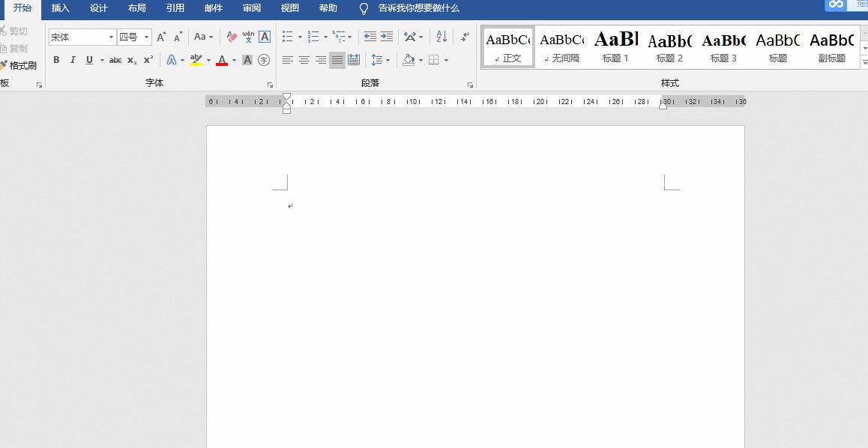Click the Tell Me search box (告诉我你想要做什么)
This screenshot has width=868, height=448.
(x=410, y=8)
